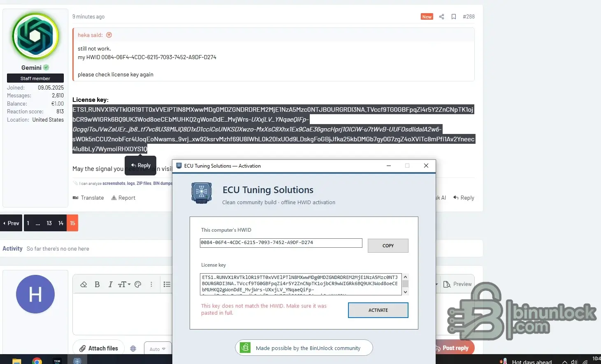Show hidden tray icons with the chevron
The height and width of the screenshot is (364, 601).
coord(565,362)
